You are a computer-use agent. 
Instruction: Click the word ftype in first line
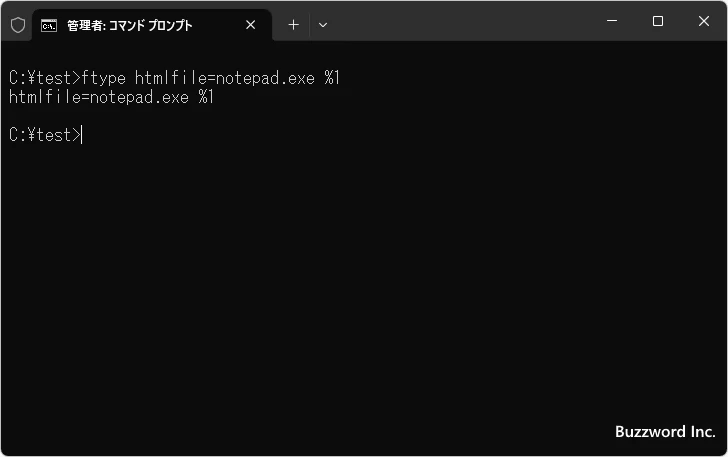(104, 78)
